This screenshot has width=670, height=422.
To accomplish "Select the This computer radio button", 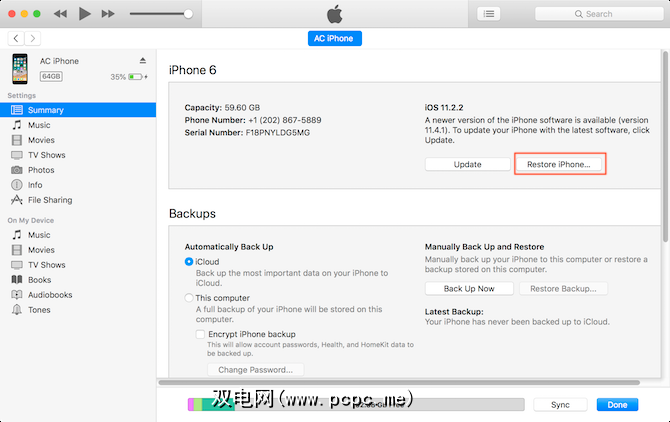I will click(x=189, y=298).
